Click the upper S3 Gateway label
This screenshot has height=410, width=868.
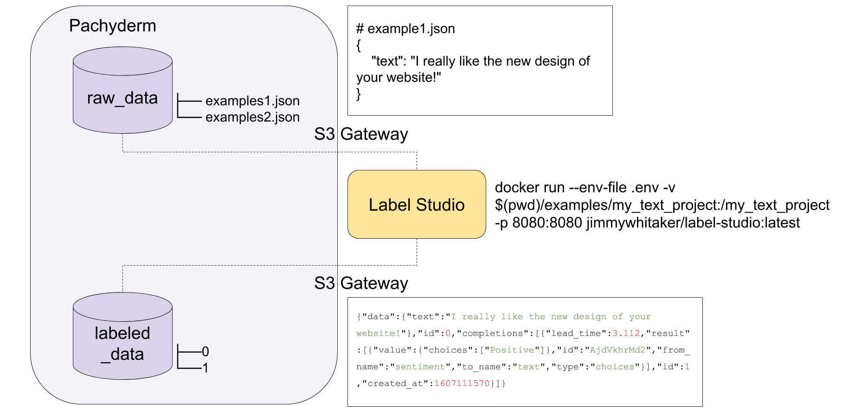point(361,134)
